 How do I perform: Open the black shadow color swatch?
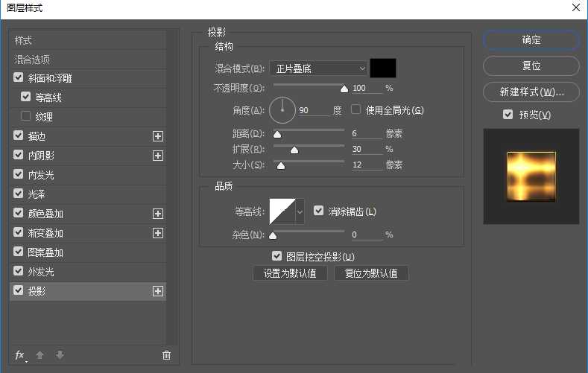pyautogui.click(x=383, y=68)
